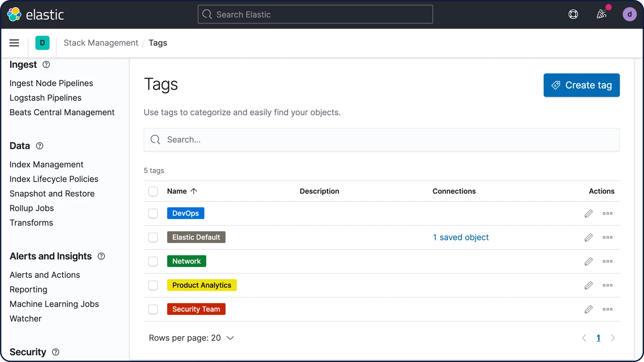Open the newsfeed party popper icon
644x362 pixels.
point(601,15)
